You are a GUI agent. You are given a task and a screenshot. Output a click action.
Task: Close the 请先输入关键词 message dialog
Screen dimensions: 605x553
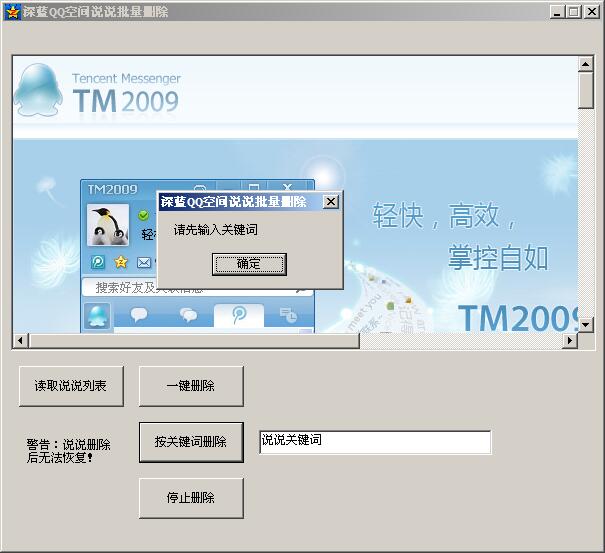click(x=331, y=201)
